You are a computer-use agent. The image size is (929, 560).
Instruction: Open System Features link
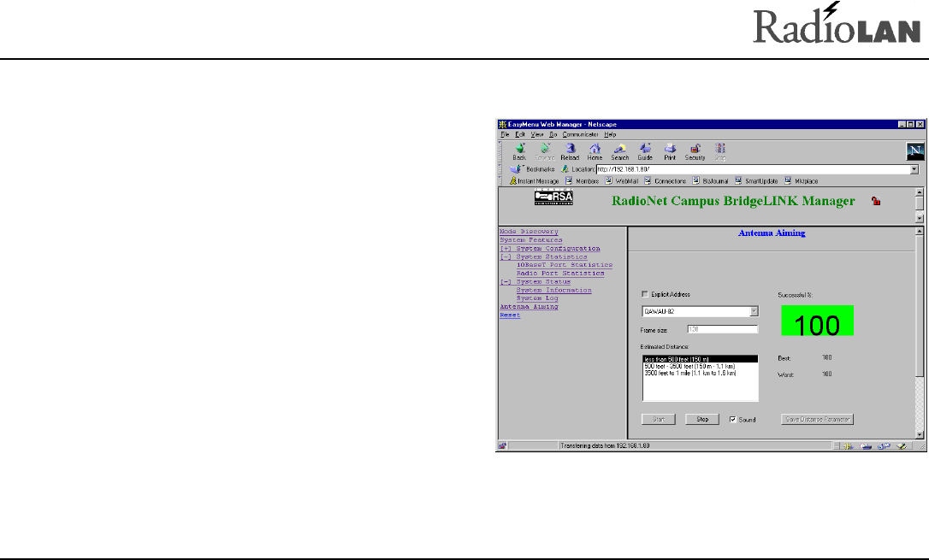coord(531,239)
